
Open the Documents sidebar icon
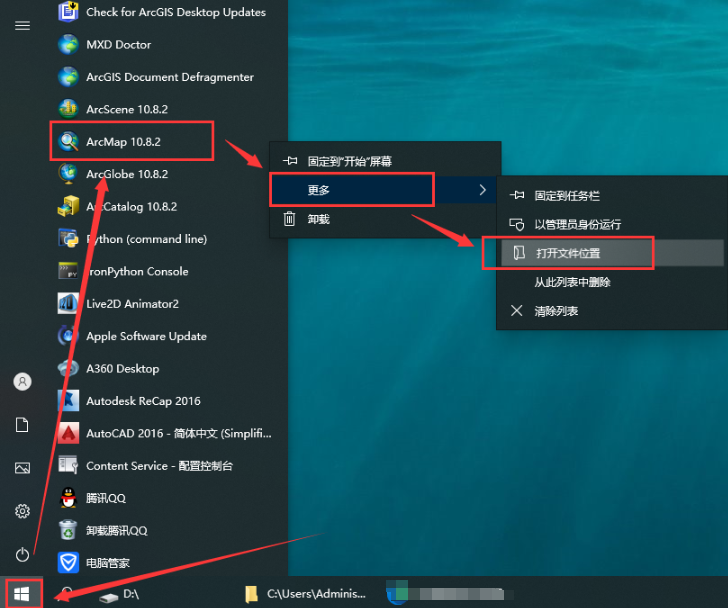22,425
